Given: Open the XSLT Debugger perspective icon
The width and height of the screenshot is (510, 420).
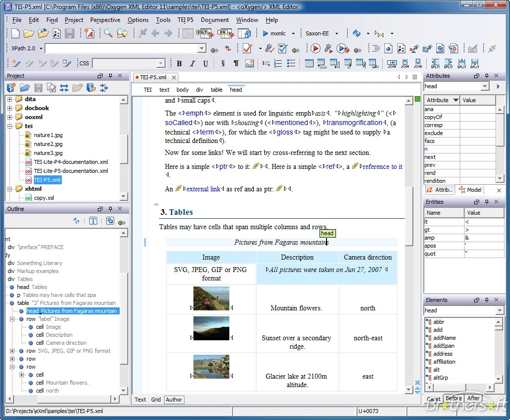Looking at the screenshot, I should click(x=205, y=33).
